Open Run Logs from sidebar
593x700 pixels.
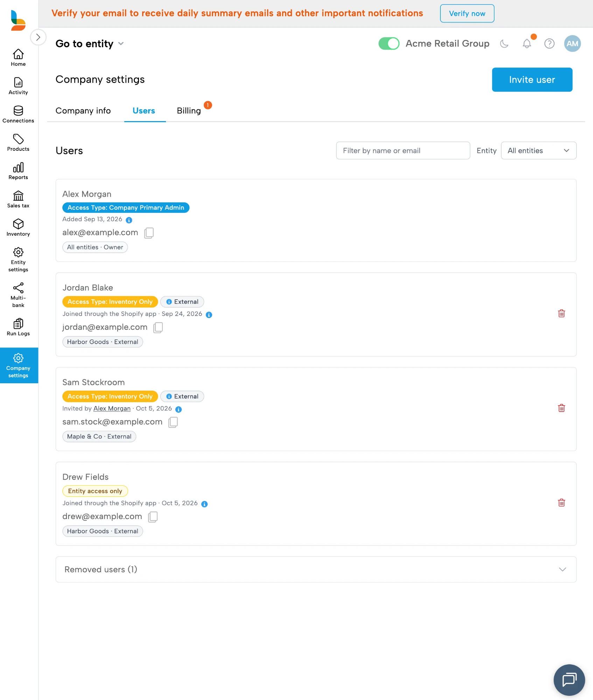18,327
